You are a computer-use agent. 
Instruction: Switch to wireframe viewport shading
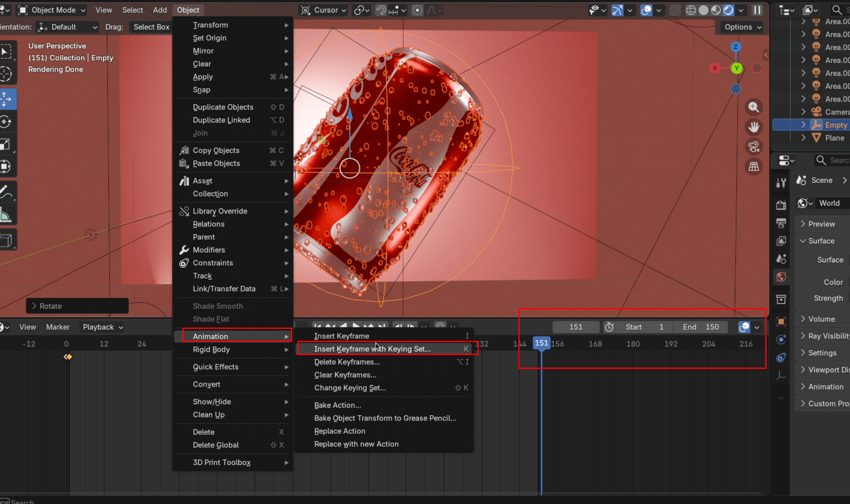tap(690, 10)
